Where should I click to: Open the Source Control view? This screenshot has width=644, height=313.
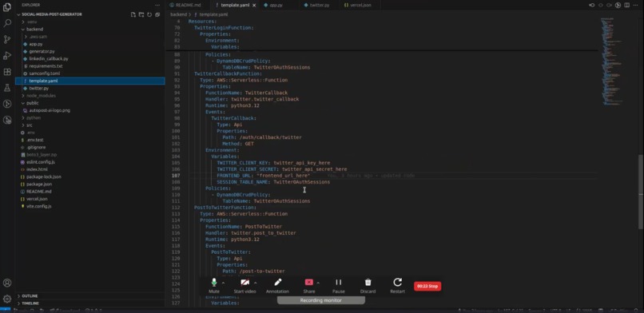tap(7, 39)
